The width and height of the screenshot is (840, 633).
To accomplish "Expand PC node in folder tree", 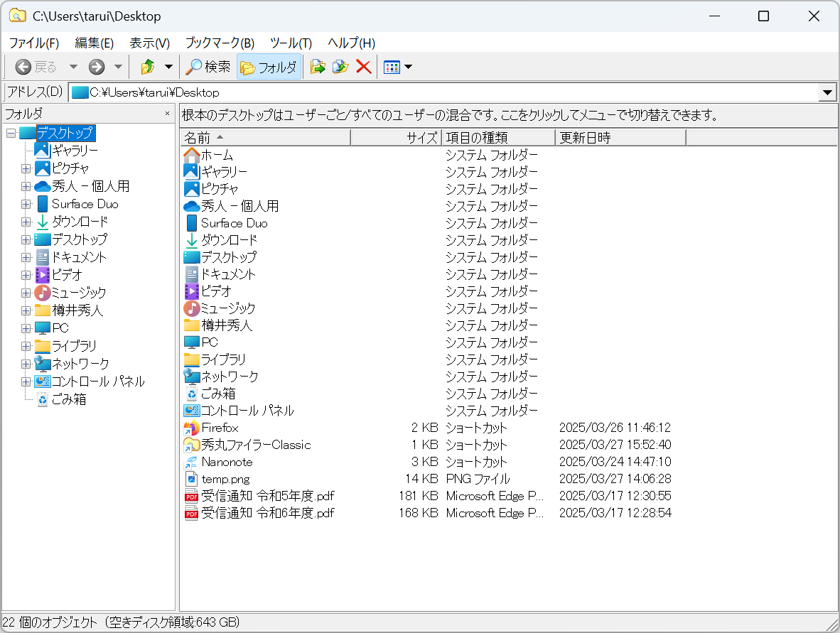I will click(26, 328).
